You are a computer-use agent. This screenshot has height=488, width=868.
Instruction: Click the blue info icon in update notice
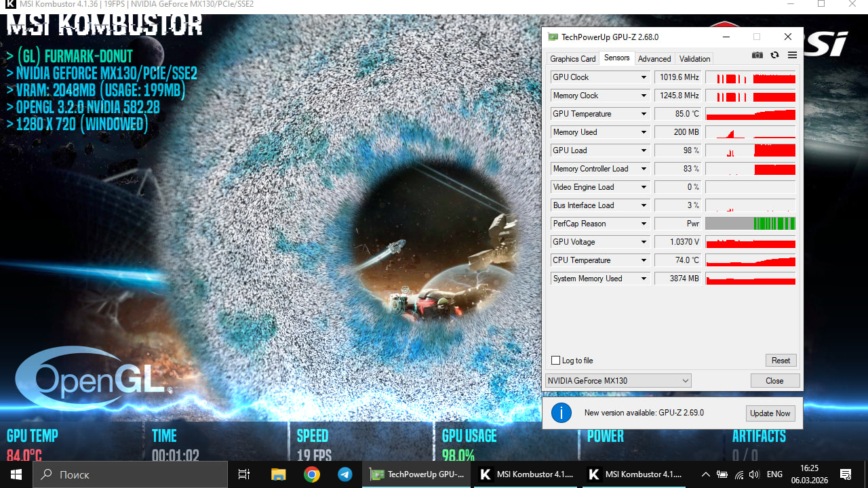tap(561, 413)
